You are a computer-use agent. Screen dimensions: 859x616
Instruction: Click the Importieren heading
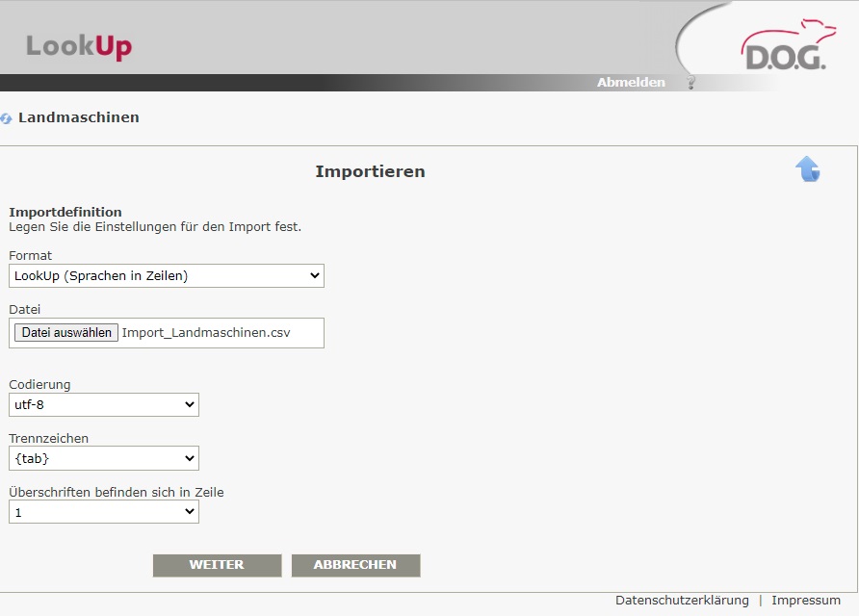pos(370,172)
